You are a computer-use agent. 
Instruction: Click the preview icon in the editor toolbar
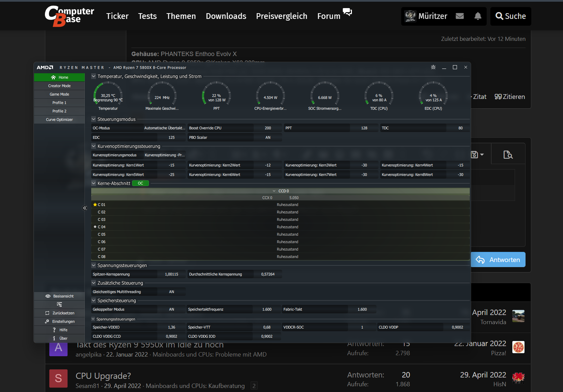point(508,155)
